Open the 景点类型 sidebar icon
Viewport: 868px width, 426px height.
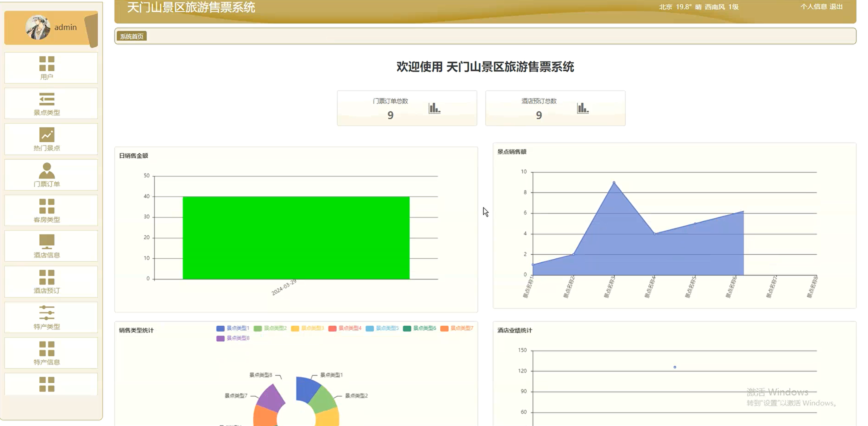click(47, 99)
